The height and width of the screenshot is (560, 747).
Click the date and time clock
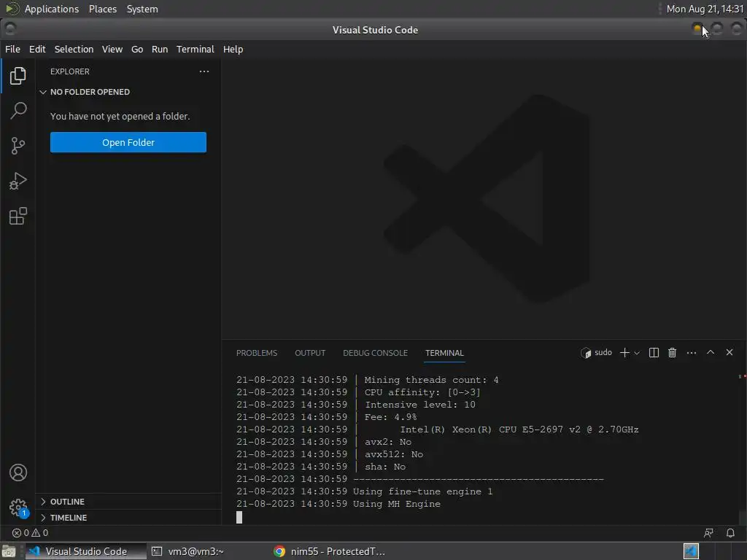[705, 9]
